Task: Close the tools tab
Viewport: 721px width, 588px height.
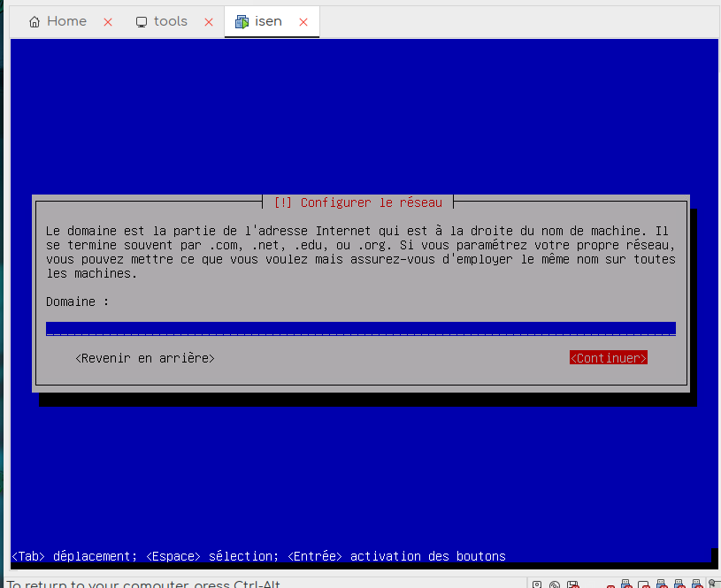Action: click(x=209, y=22)
